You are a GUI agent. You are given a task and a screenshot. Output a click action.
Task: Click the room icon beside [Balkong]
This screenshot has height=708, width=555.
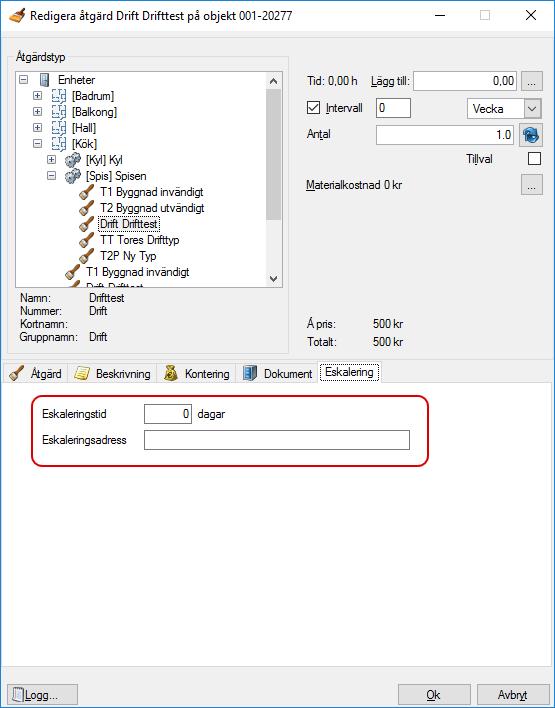[x=59, y=112]
